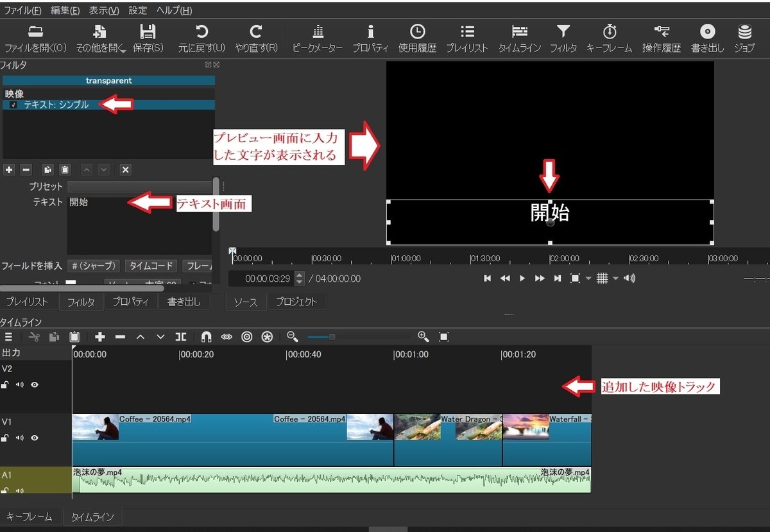Show タイムライン timeline via toolbar icon

click(x=520, y=32)
